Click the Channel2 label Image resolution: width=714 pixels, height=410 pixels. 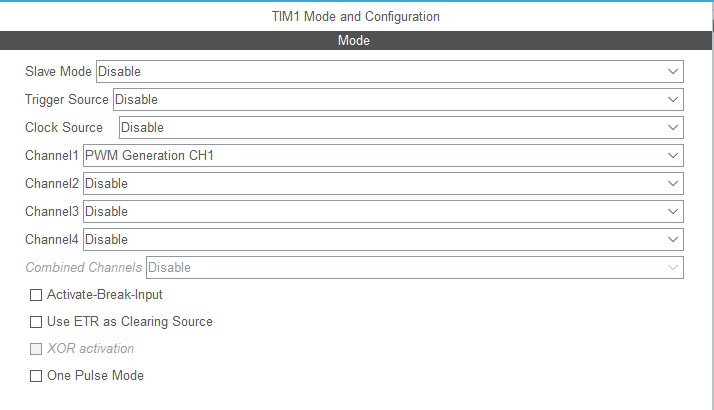tap(51, 184)
